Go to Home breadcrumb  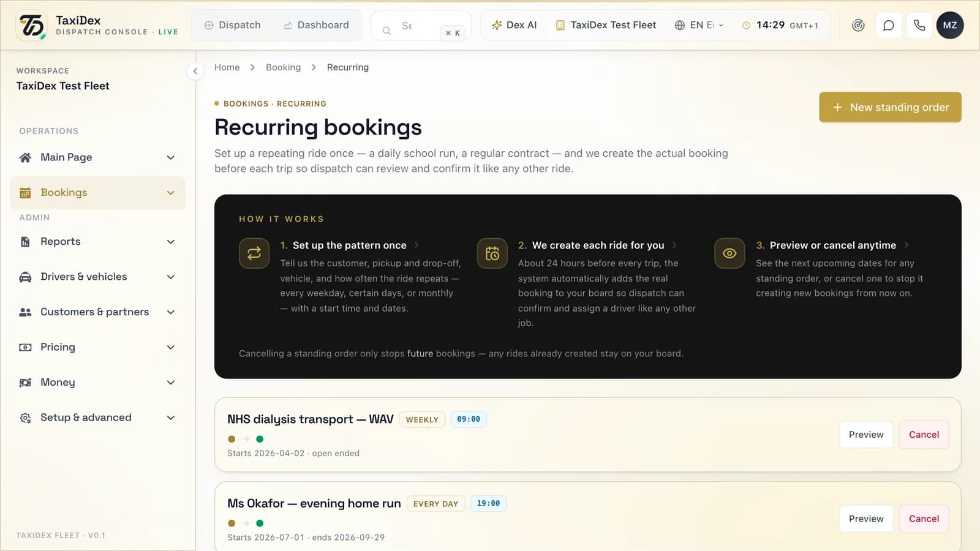[x=227, y=67]
